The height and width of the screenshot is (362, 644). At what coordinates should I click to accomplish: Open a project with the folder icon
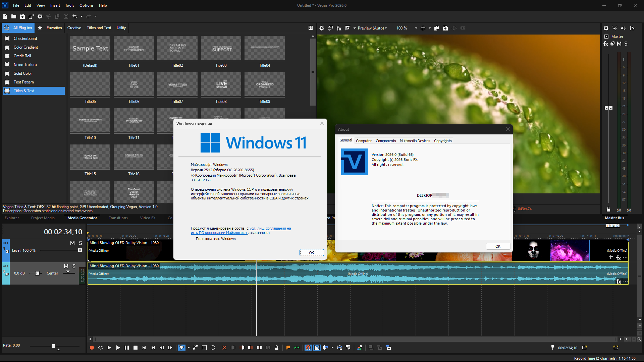click(14, 16)
